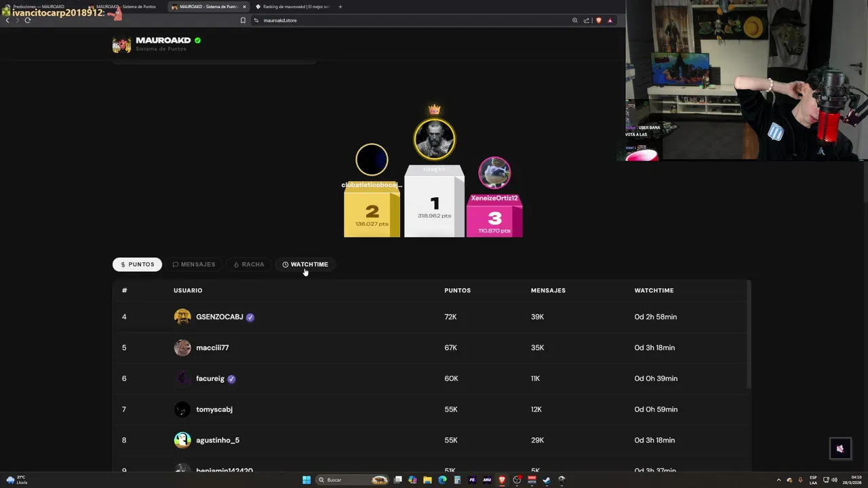
Task: Open the Calculator taskbar icon
Action: (x=457, y=480)
